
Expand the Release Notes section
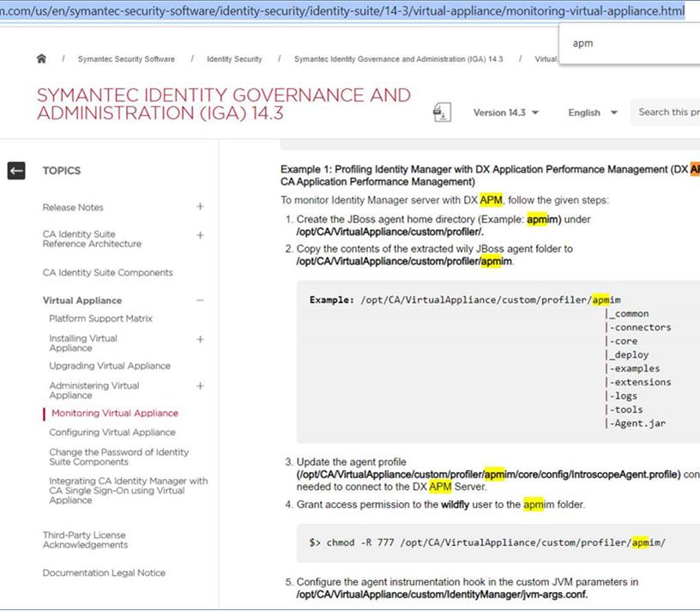[x=199, y=207]
